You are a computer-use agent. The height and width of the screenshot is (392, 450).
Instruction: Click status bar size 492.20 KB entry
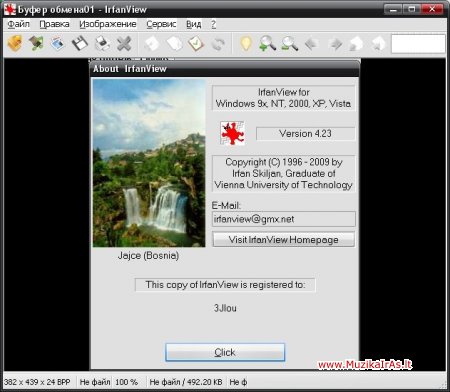tap(186, 382)
